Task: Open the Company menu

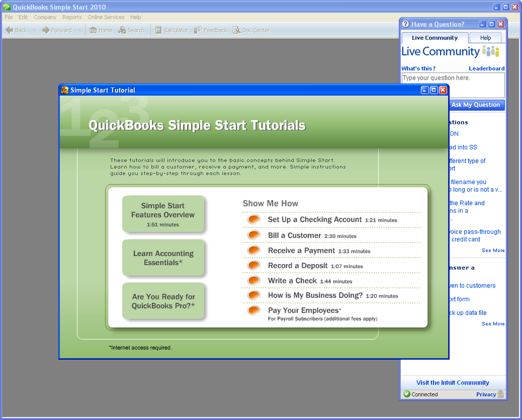Action: click(45, 17)
